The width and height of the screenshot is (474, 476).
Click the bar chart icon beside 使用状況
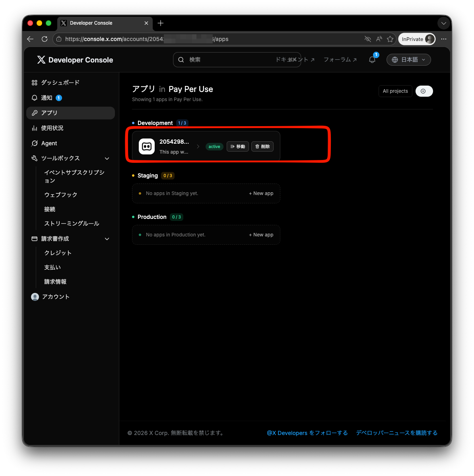(35, 128)
